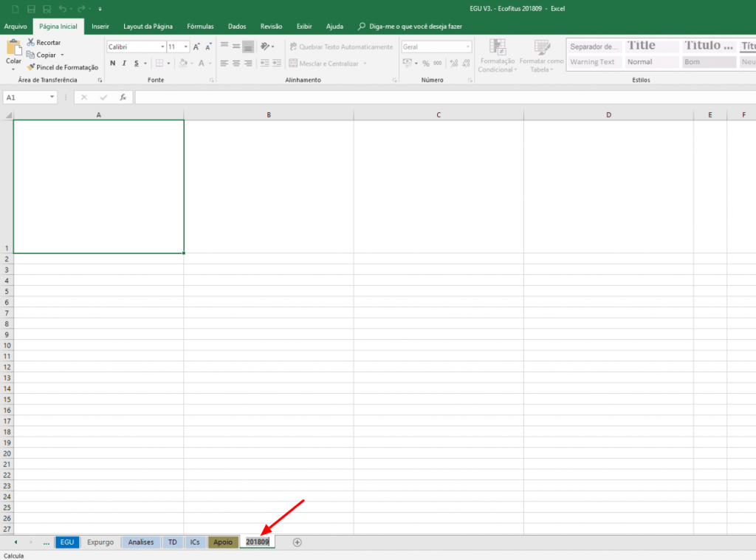Open the Copiar dropdown arrow
Viewport: 756px width, 560px height.
pyautogui.click(x=62, y=55)
